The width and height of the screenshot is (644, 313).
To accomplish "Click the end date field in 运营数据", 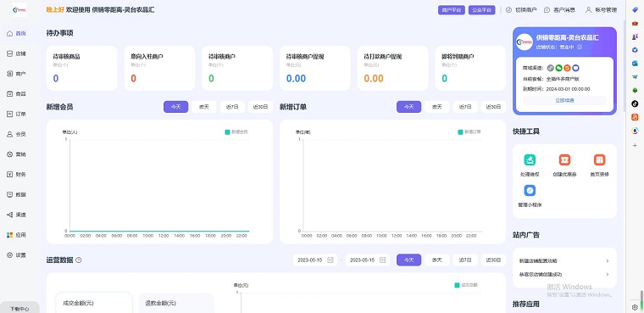I will point(368,260).
